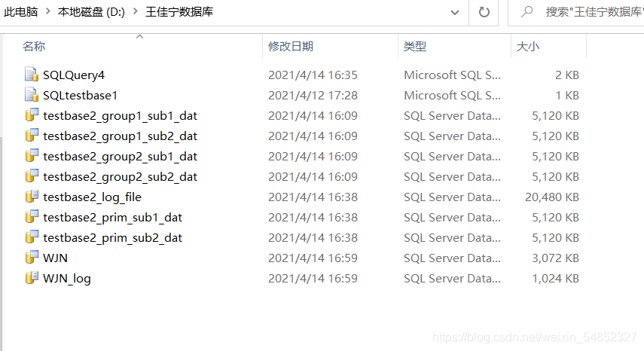Screen dimensions: 644x351
Task: Select the WJN_log file icon
Action: tap(32, 277)
